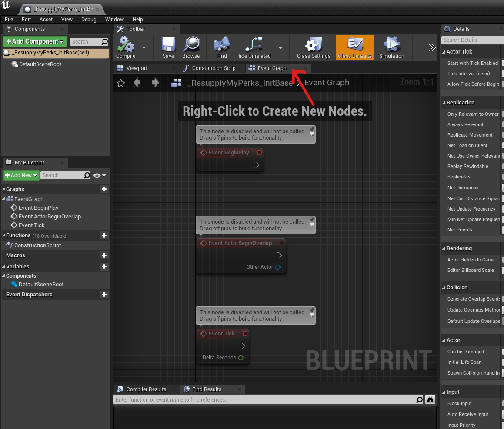Open Hide Unrelated options dropdown arrow

tap(280, 48)
